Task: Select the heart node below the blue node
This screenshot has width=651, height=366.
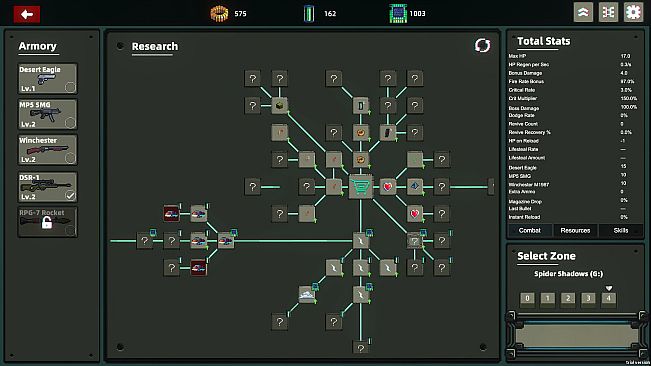Action: pos(415,214)
